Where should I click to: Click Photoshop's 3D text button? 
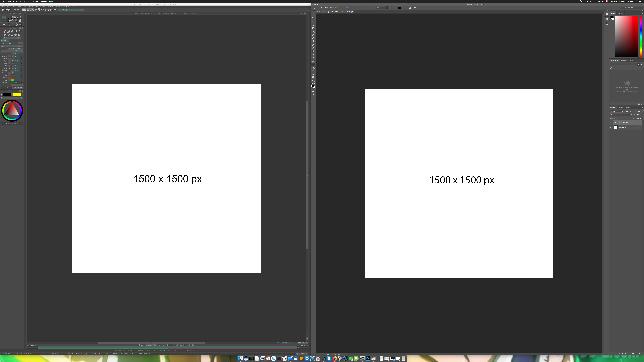pos(414,8)
